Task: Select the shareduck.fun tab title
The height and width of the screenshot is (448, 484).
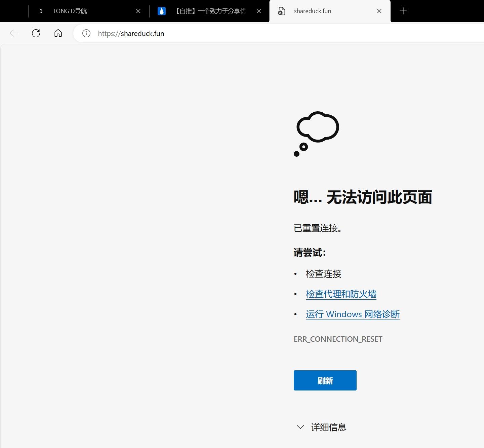Action: [313, 11]
